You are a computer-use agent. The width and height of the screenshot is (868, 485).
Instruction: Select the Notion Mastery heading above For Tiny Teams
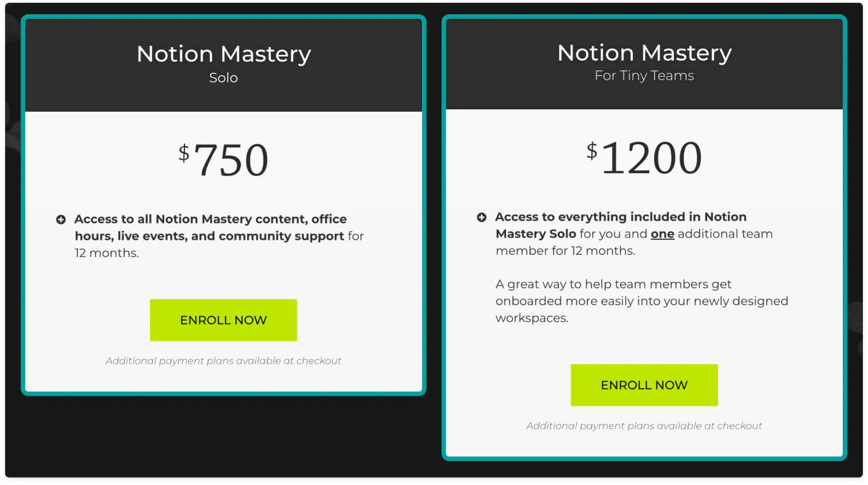click(x=645, y=53)
